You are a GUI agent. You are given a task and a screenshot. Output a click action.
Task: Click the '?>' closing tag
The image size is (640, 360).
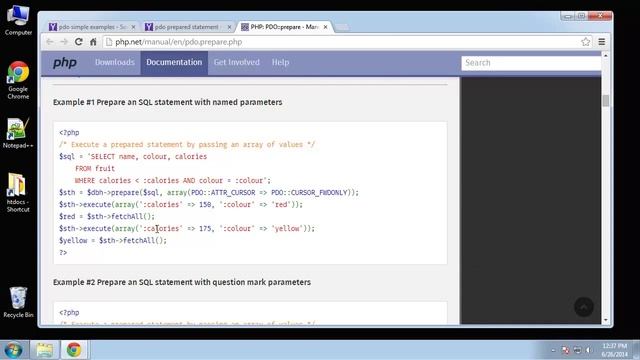(x=63, y=253)
